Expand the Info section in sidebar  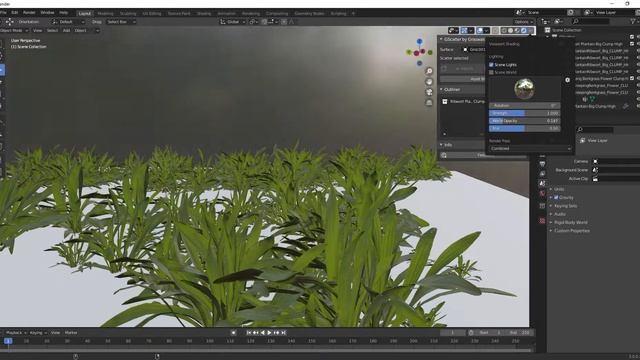461,145
